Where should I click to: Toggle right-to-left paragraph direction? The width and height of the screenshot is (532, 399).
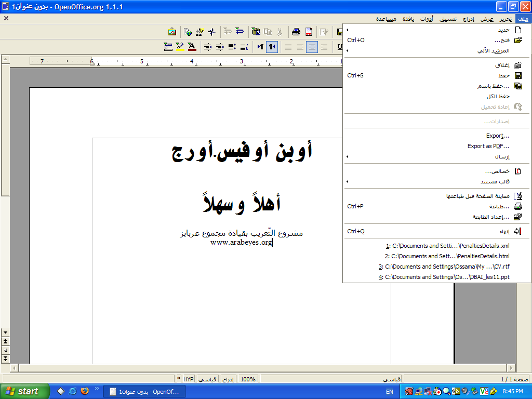click(272, 47)
